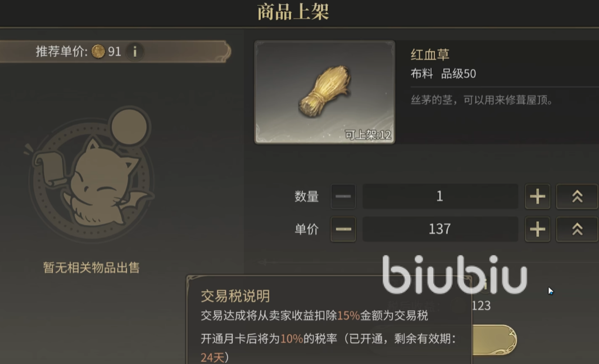Decrease quantity with the minus button
The image size is (599, 364).
click(343, 196)
